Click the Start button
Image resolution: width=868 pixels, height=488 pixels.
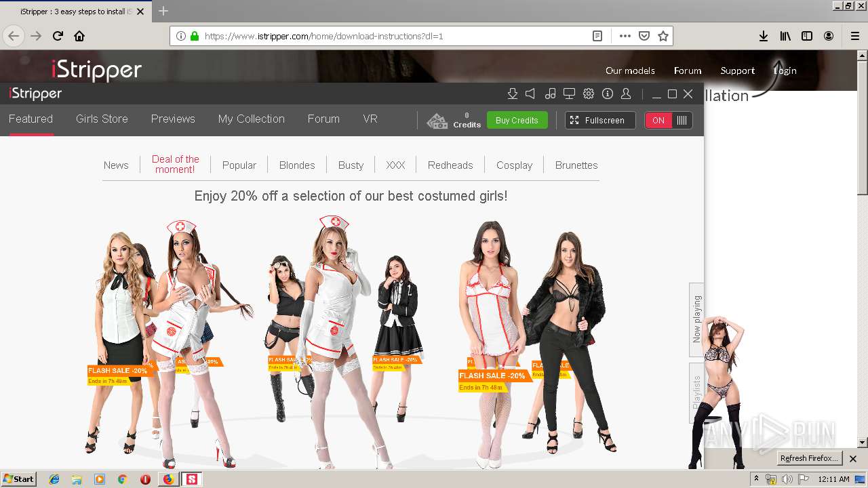point(19,479)
